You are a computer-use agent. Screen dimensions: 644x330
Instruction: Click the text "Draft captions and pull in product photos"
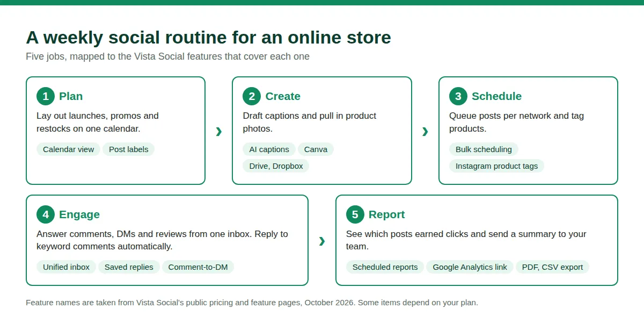[309, 122]
